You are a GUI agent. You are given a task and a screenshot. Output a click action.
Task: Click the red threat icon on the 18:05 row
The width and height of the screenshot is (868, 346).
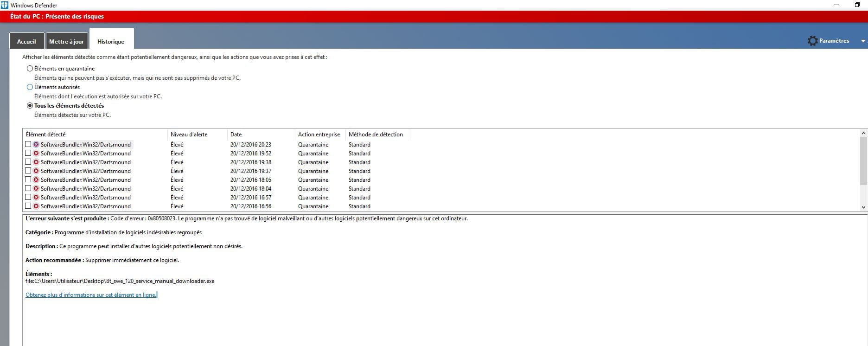(x=36, y=179)
